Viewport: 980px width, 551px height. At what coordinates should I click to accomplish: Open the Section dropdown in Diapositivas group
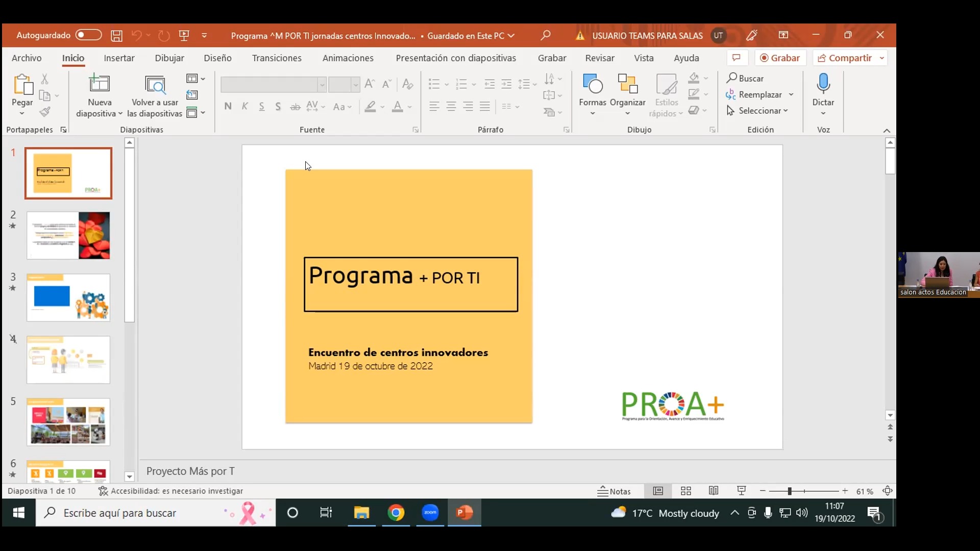point(195,113)
